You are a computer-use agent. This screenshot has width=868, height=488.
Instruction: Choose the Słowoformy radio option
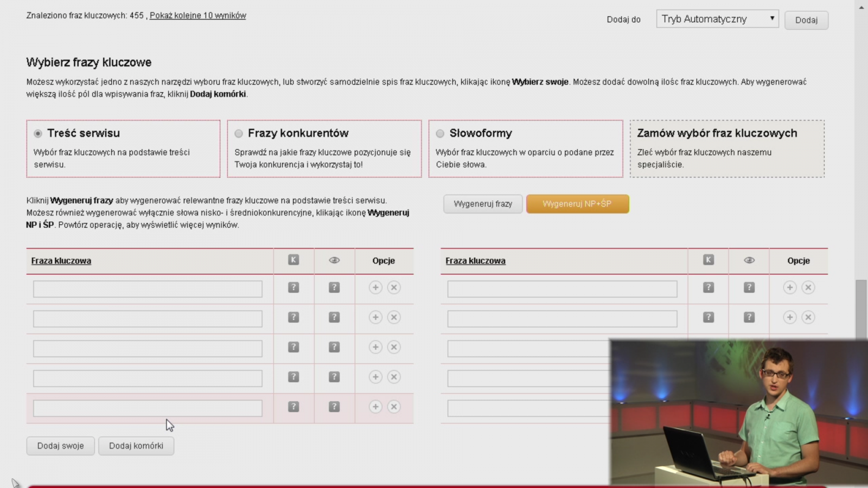[440, 133]
